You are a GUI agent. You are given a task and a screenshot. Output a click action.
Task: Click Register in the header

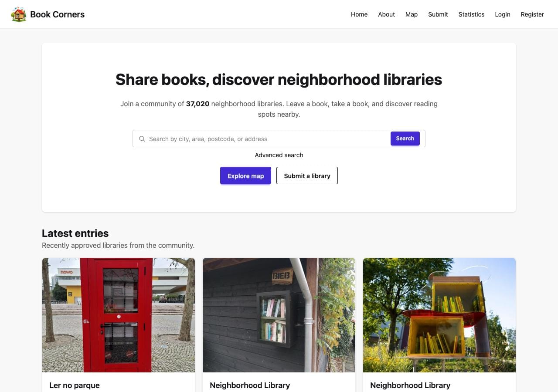point(532,14)
